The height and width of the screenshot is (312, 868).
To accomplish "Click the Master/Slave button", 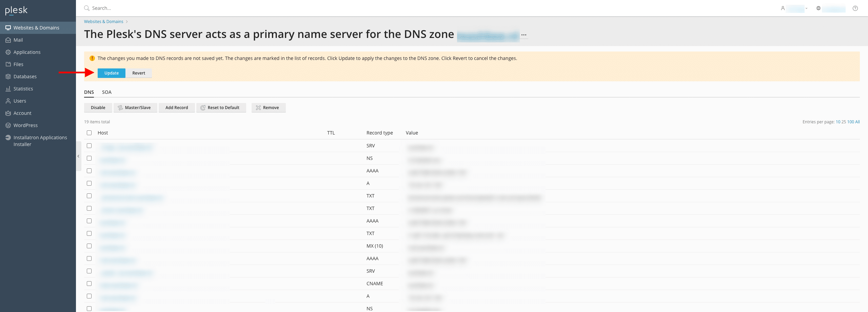I will [x=135, y=108].
